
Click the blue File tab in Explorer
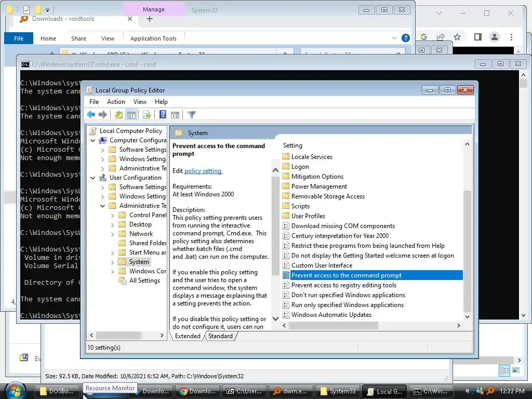coord(19,38)
